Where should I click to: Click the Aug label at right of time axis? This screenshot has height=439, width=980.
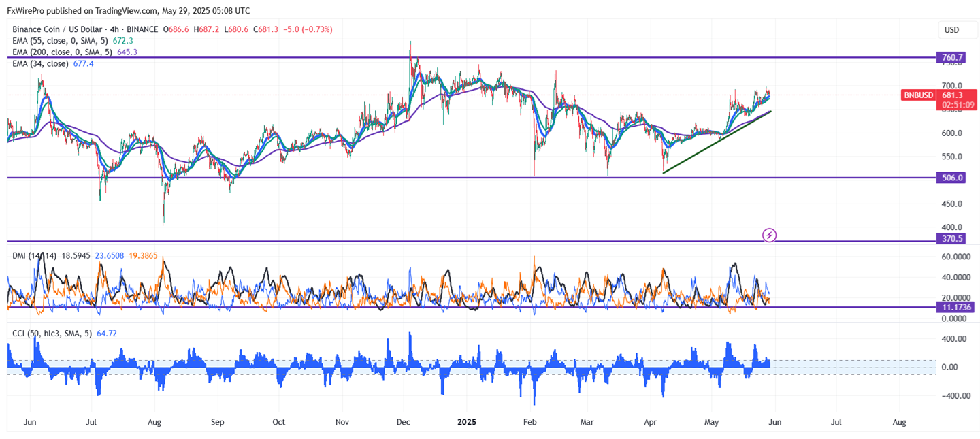[x=899, y=422]
